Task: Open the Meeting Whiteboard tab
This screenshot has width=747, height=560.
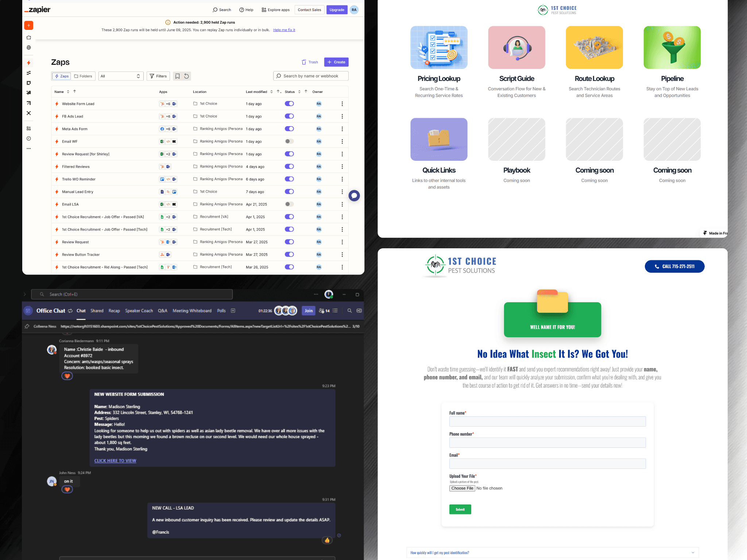Action: coord(192,311)
